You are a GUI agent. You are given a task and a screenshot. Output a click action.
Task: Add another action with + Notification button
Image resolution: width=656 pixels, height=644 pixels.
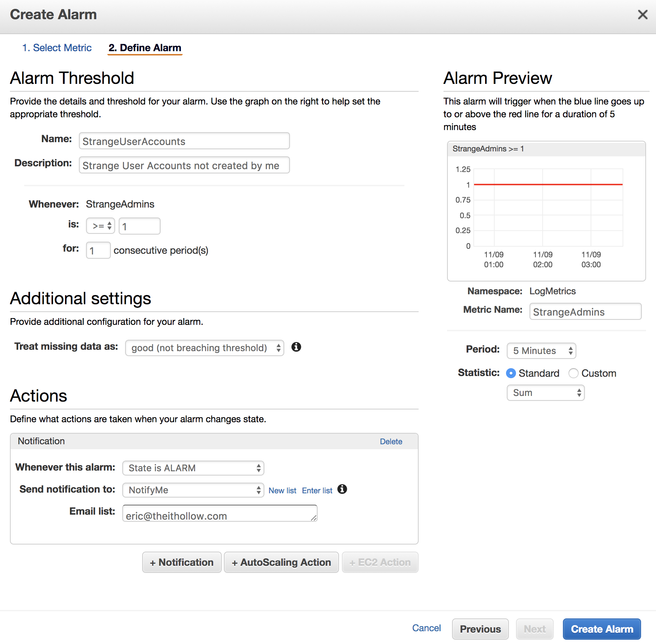click(182, 562)
